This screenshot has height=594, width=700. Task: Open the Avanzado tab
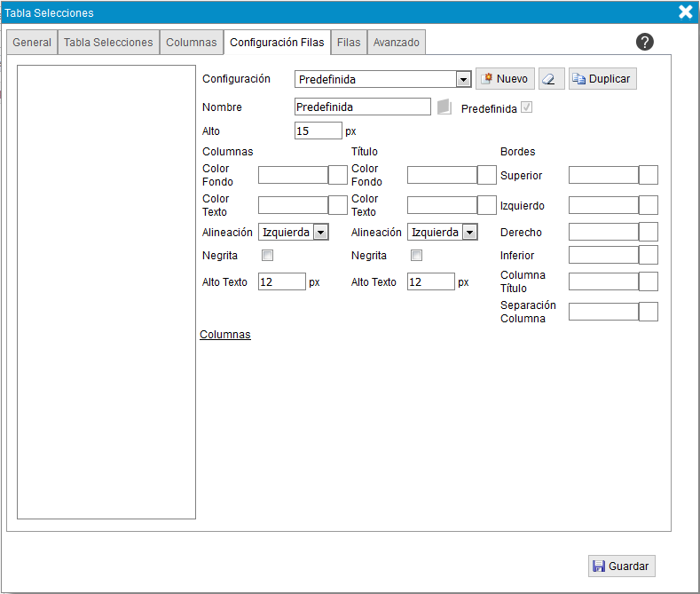(396, 43)
